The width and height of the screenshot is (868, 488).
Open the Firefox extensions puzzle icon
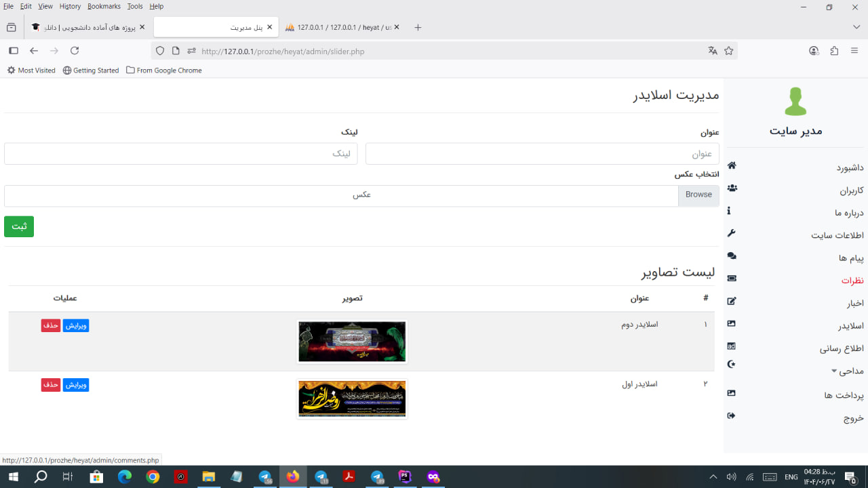[834, 51]
